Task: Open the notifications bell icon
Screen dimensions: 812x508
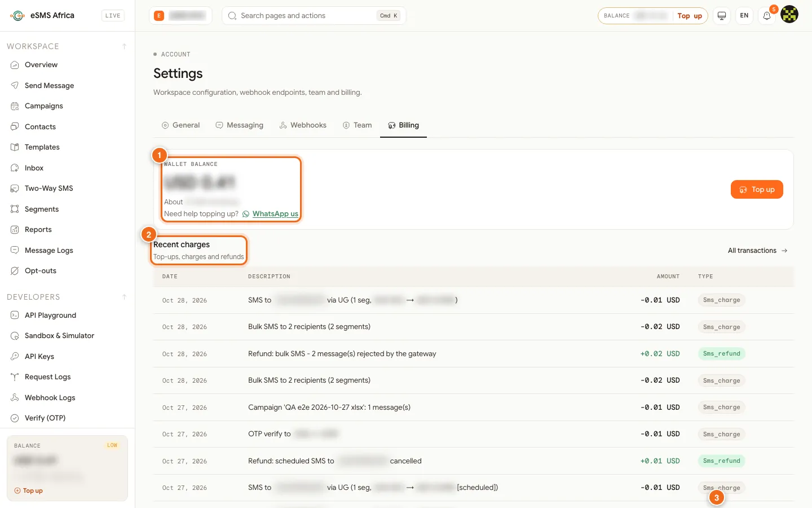Action: pos(767,16)
